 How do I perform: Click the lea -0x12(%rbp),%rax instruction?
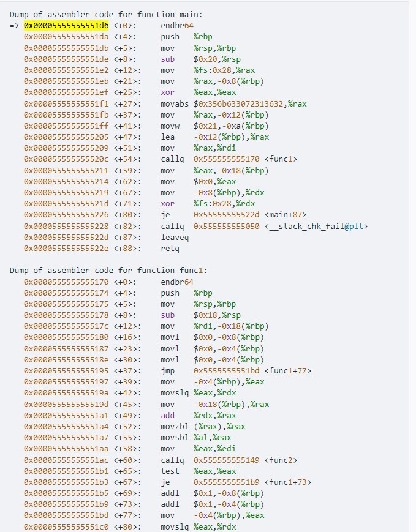pyautogui.click(x=214, y=137)
